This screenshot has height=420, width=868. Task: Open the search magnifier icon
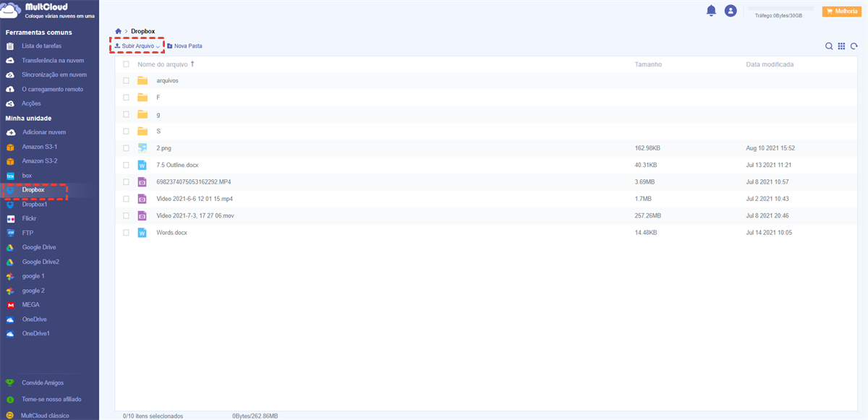[830, 46]
